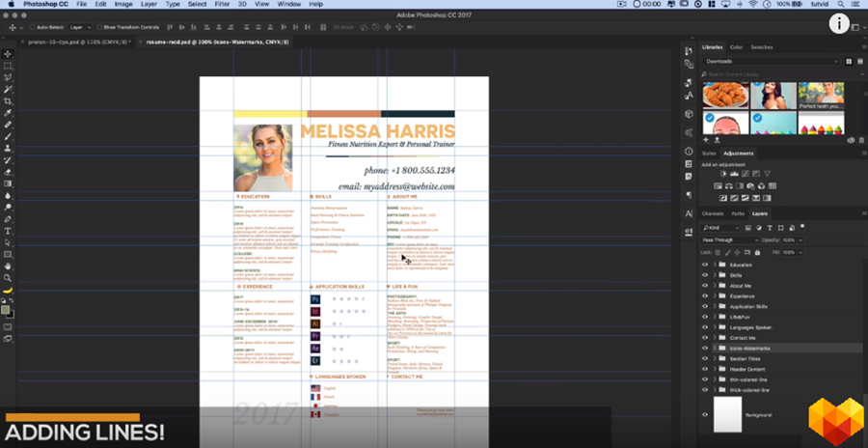Open the Pass Through blend mode dropdown
This screenshot has width=868, height=448.
click(x=730, y=239)
